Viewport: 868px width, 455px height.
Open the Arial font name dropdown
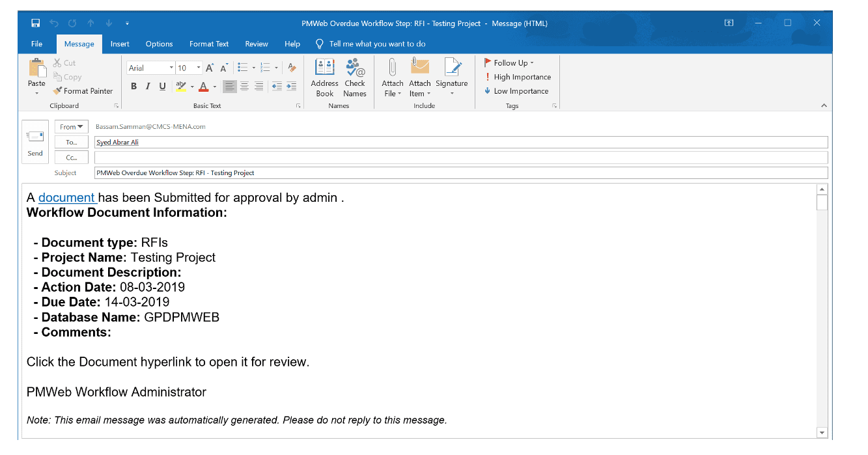171,67
